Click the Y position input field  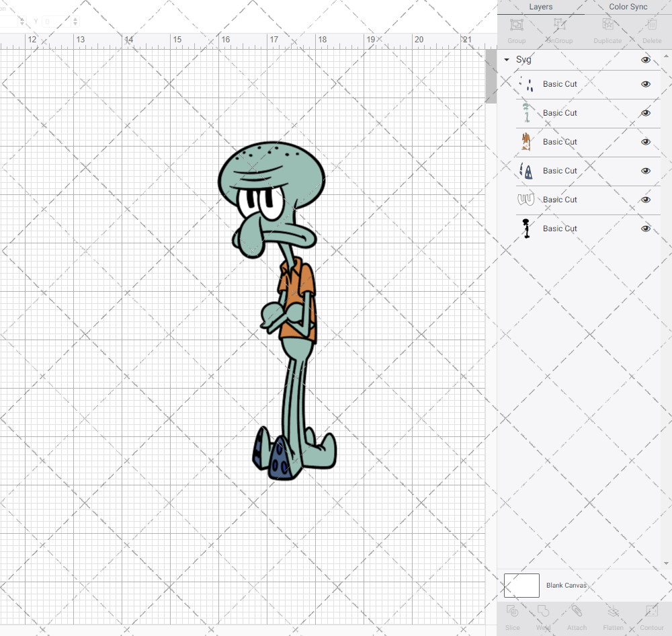pyautogui.click(x=57, y=21)
